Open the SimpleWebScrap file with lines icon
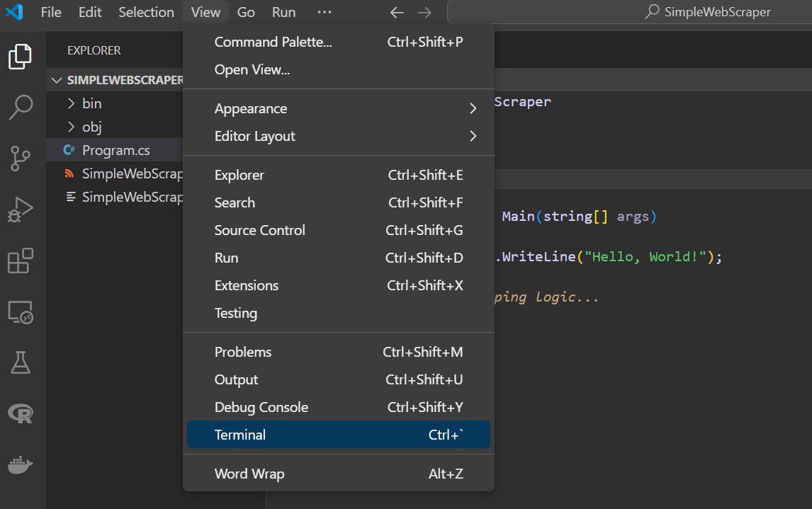The image size is (812, 509). [115, 197]
